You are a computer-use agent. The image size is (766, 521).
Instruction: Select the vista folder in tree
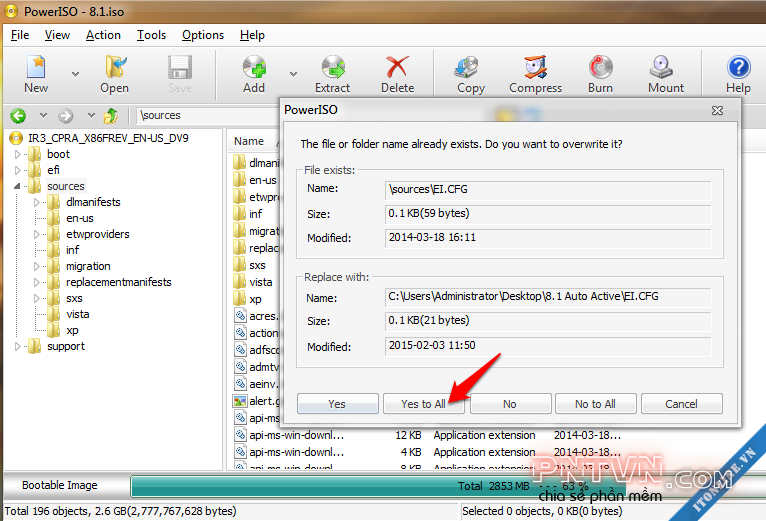point(78,314)
